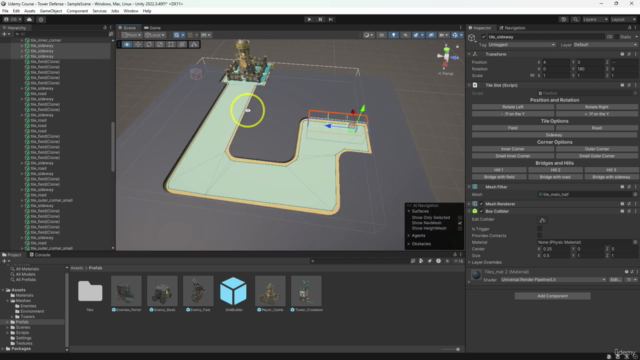Click the Position X input field

point(556,62)
